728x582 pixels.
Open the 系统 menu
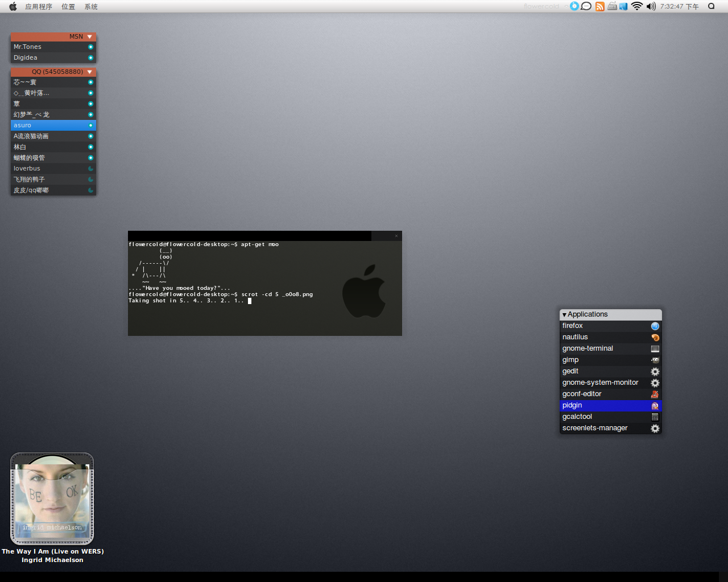[91, 7]
